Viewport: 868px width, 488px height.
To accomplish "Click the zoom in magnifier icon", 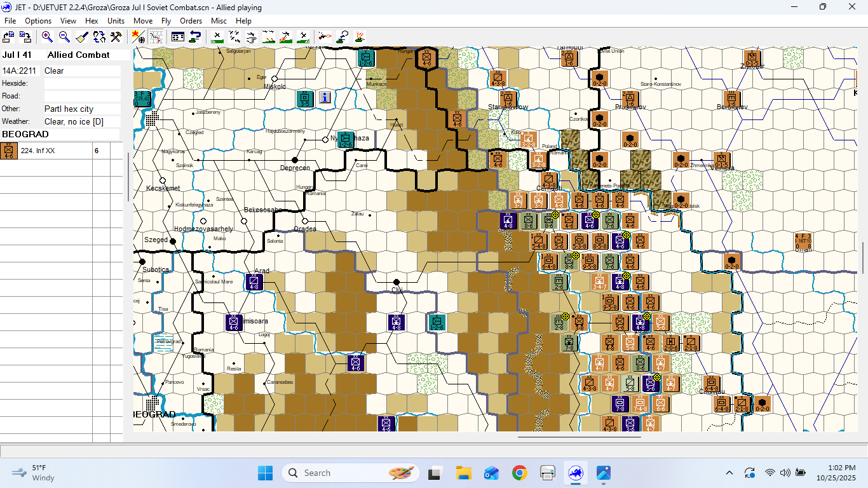I will pos(47,37).
